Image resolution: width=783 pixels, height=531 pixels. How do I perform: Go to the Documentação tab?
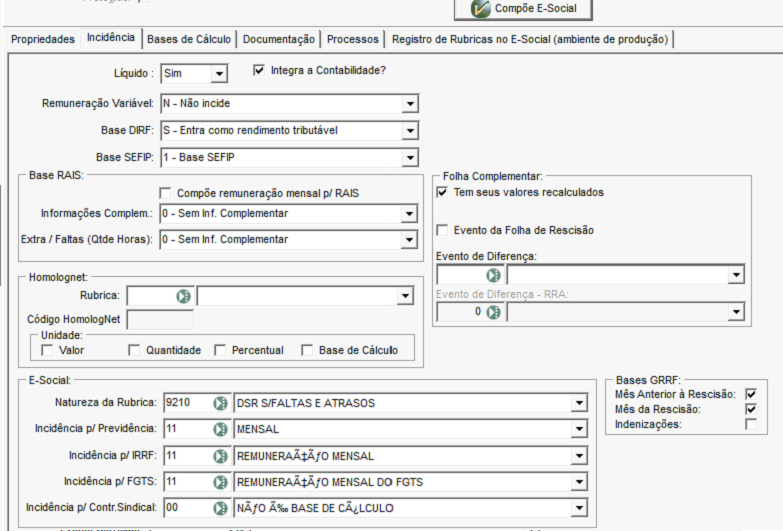[279, 39]
